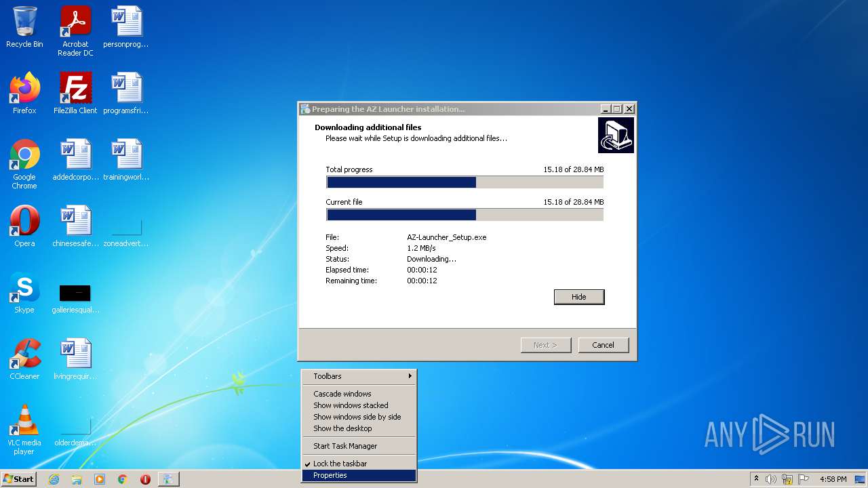868x488 pixels.
Task: Click the AZ-Launcher_Setup.exe file name
Action: point(447,237)
